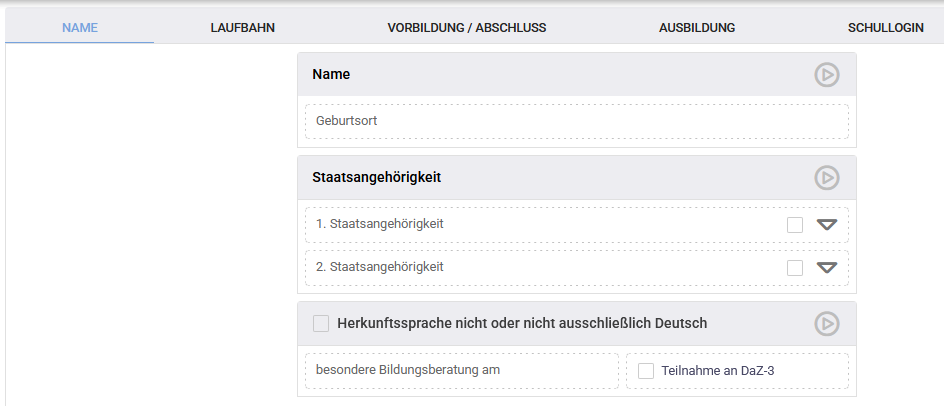Image resolution: width=944 pixels, height=406 pixels.
Task: Click into the Geburtsort field
Action: tap(576, 121)
